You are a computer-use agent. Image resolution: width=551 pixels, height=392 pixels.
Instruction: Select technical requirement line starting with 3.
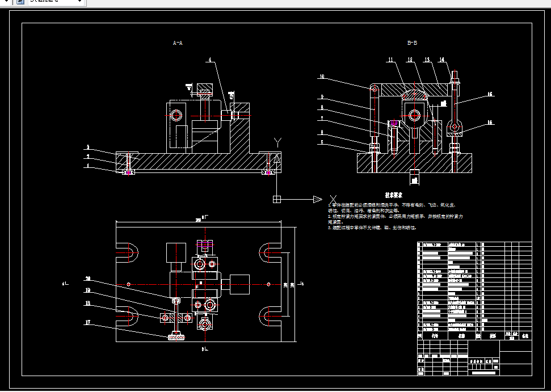tap(372, 227)
